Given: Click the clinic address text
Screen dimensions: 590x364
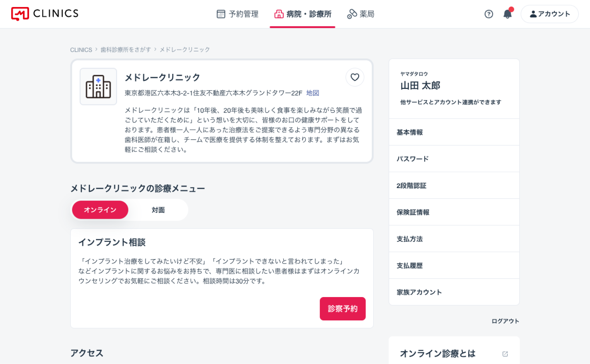Looking at the screenshot, I should [213, 93].
